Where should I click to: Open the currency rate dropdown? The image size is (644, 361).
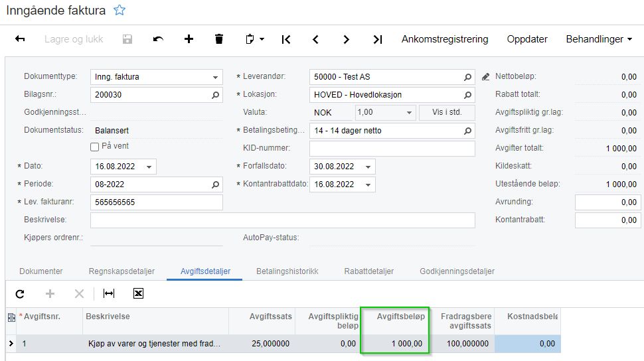tap(409, 113)
